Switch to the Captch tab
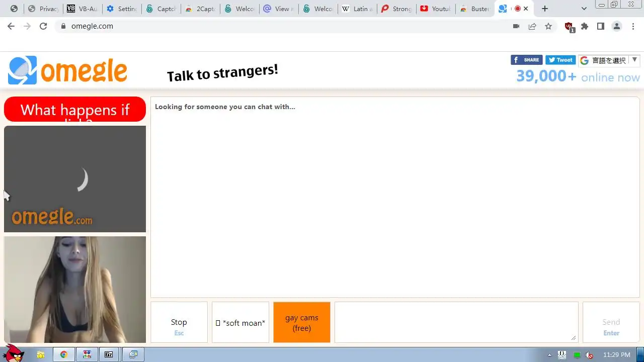The image size is (644, 362). click(160, 9)
